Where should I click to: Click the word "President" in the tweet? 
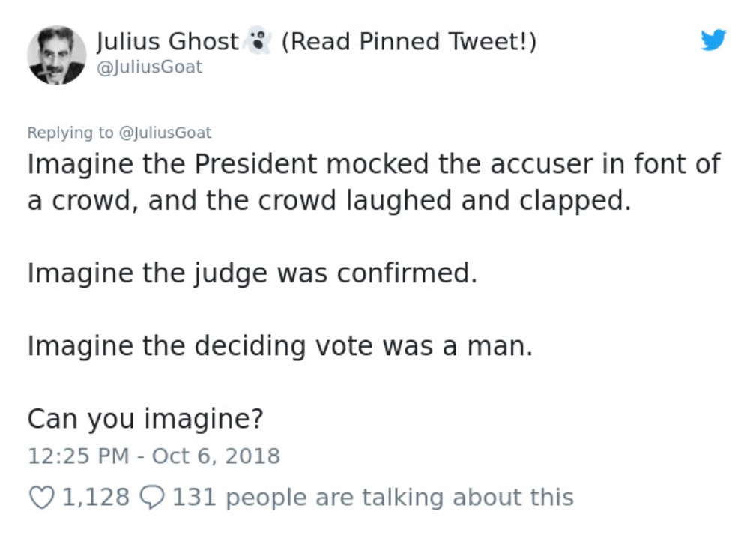coord(255,163)
